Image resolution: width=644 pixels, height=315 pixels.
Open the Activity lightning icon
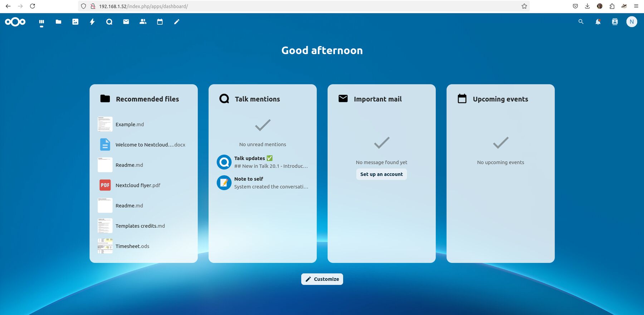pos(92,22)
